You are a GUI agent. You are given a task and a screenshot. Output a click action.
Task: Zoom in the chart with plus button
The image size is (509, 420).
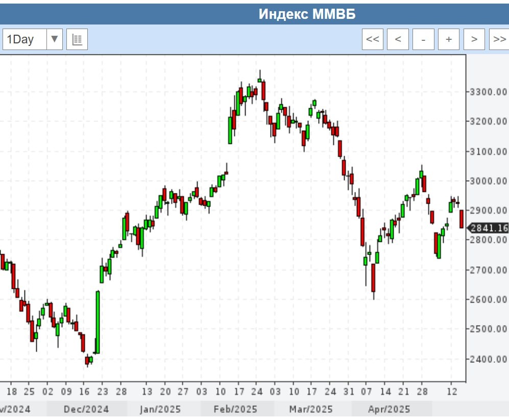449,39
